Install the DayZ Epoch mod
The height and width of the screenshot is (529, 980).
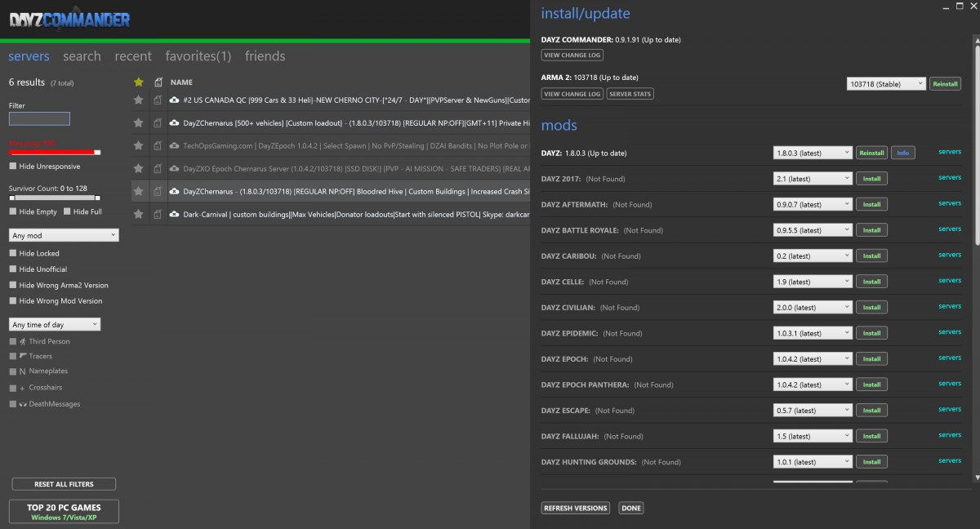(x=871, y=359)
